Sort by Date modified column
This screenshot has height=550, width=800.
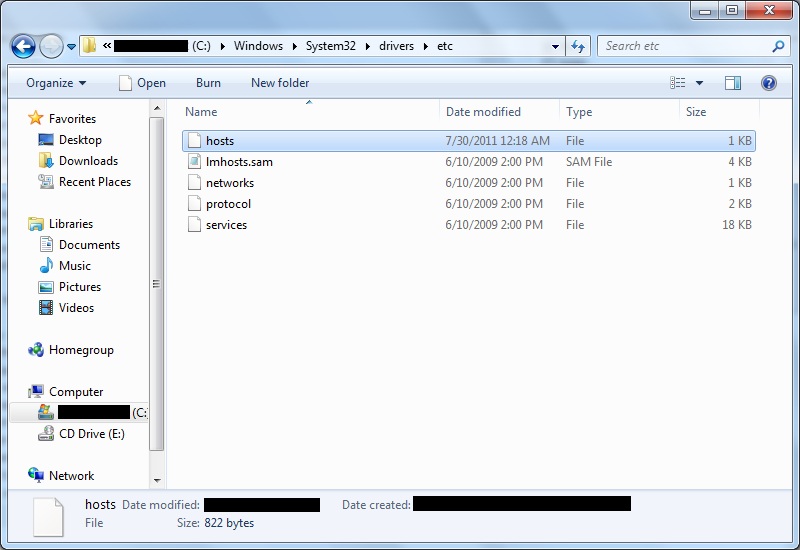499,112
